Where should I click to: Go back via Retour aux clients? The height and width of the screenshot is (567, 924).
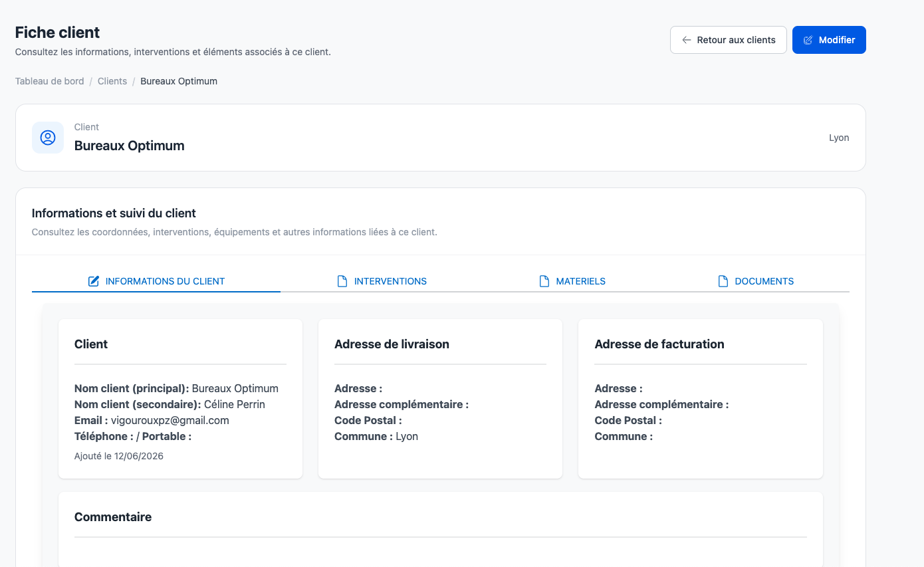729,40
